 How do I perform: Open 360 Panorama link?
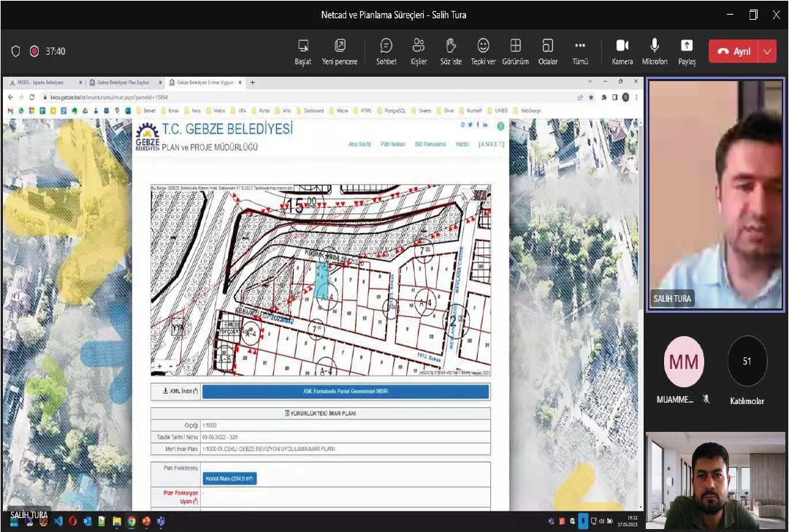pyautogui.click(x=430, y=145)
